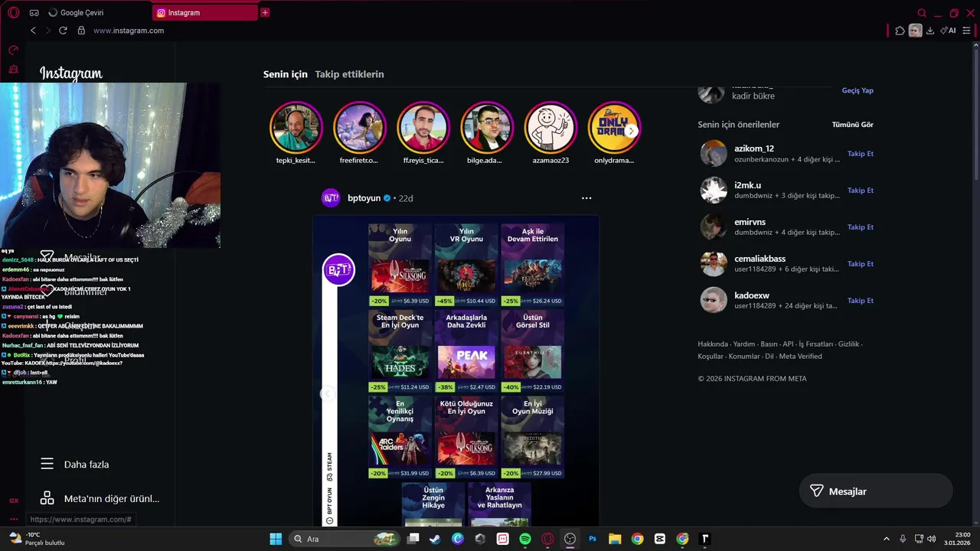Screen dimensions: 980x551
Task: Open the tepki_kesit story
Action: [x=296, y=129]
